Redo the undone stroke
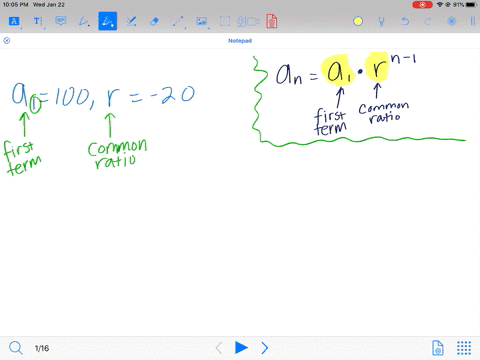This screenshot has width=480, height=360. pos(428,21)
